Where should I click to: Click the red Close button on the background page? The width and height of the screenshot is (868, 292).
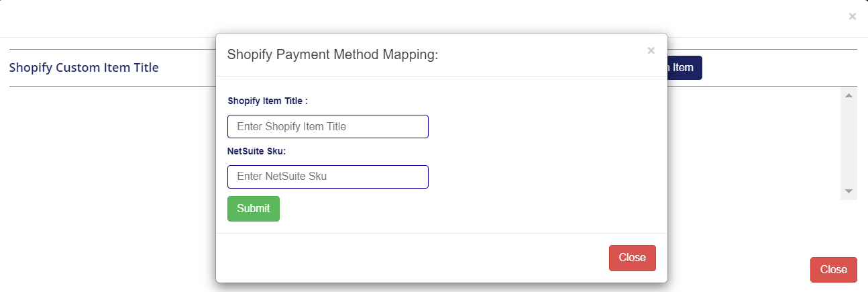click(x=833, y=269)
